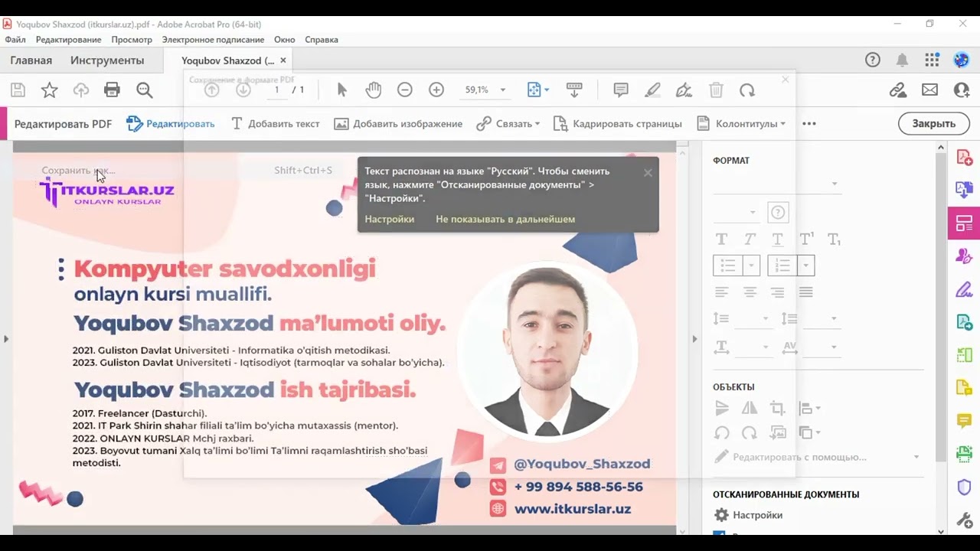The height and width of the screenshot is (551, 980).
Task: Open the Edit PDF sidebar tool
Action: point(964,223)
